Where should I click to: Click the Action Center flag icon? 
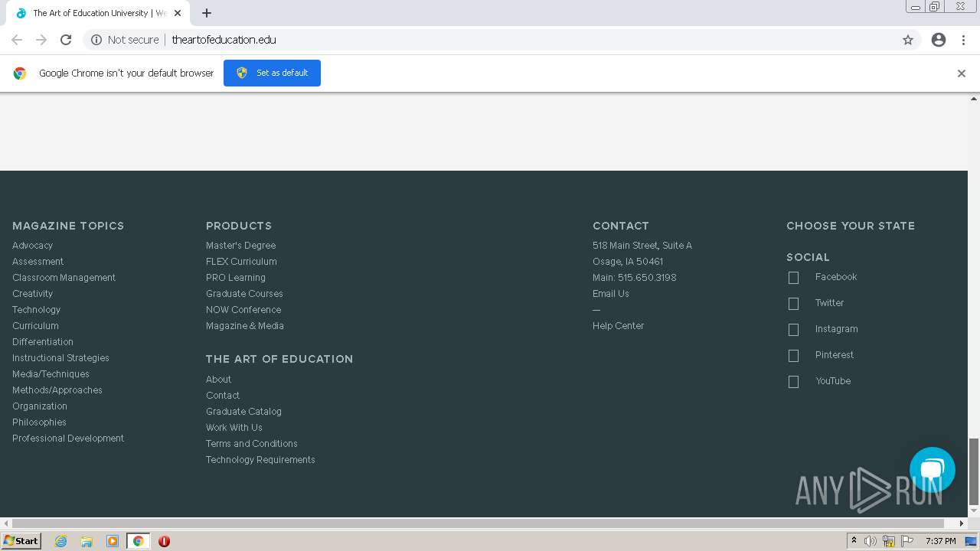point(907,541)
